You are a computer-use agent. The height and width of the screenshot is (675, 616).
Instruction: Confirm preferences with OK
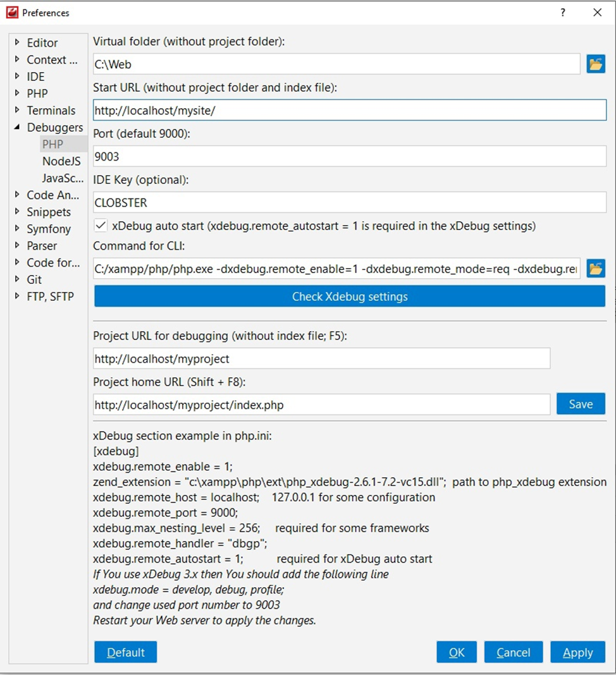(x=457, y=652)
